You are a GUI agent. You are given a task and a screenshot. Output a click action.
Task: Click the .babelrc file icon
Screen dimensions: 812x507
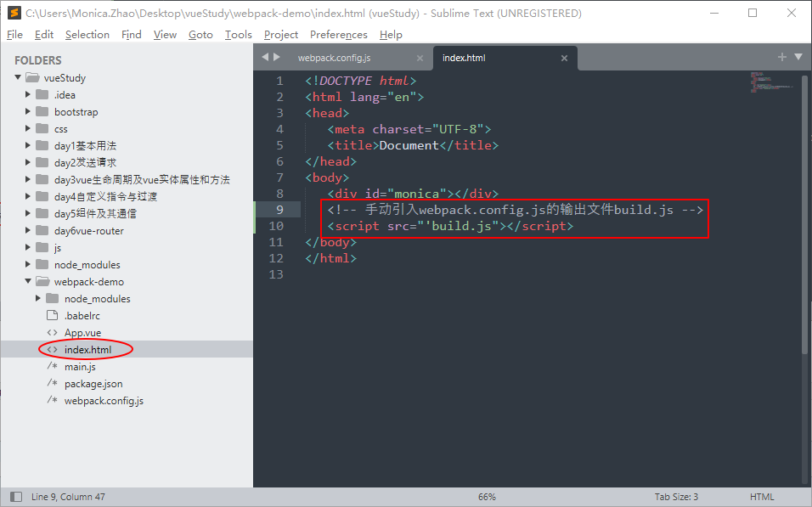point(52,315)
